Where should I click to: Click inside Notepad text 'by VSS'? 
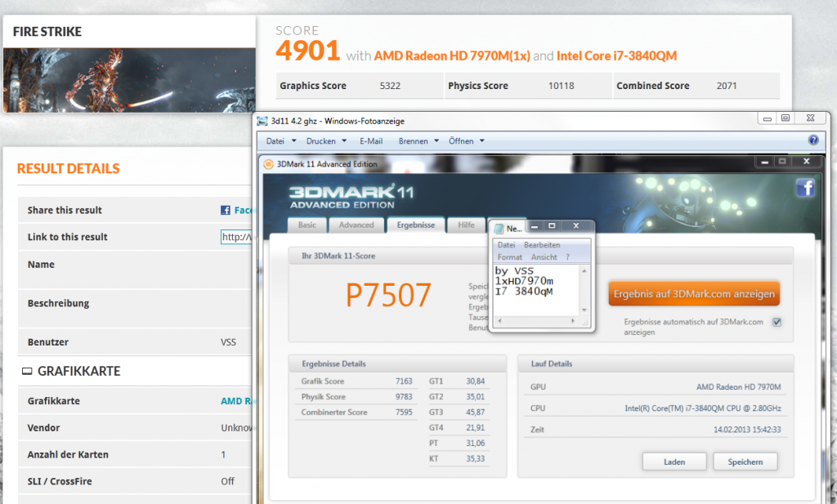[x=514, y=271]
